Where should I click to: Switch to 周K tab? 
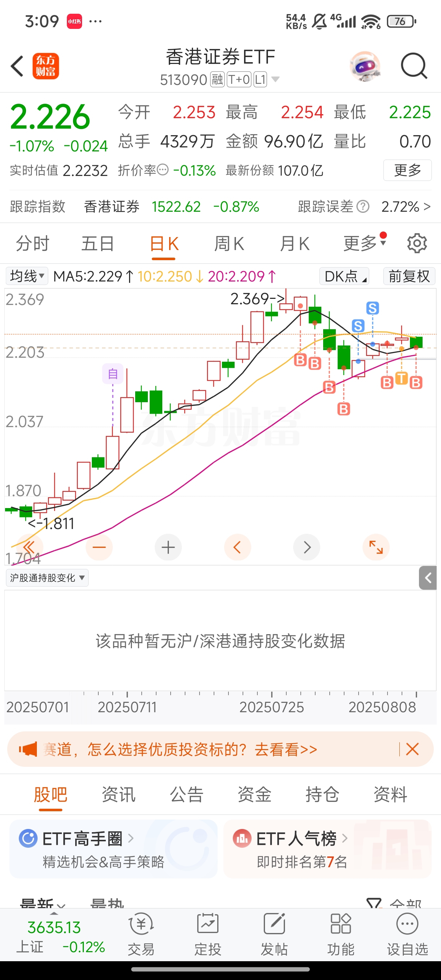pyautogui.click(x=229, y=243)
